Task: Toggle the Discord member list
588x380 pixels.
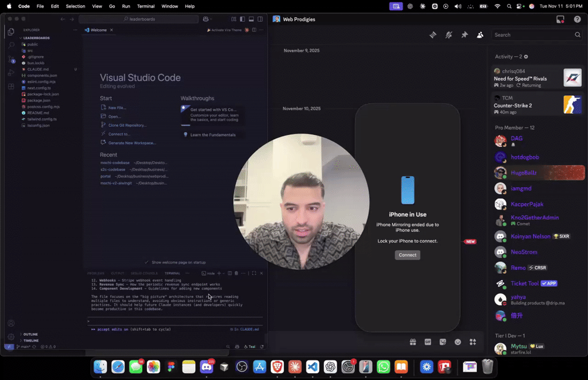Action: click(x=480, y=35)
